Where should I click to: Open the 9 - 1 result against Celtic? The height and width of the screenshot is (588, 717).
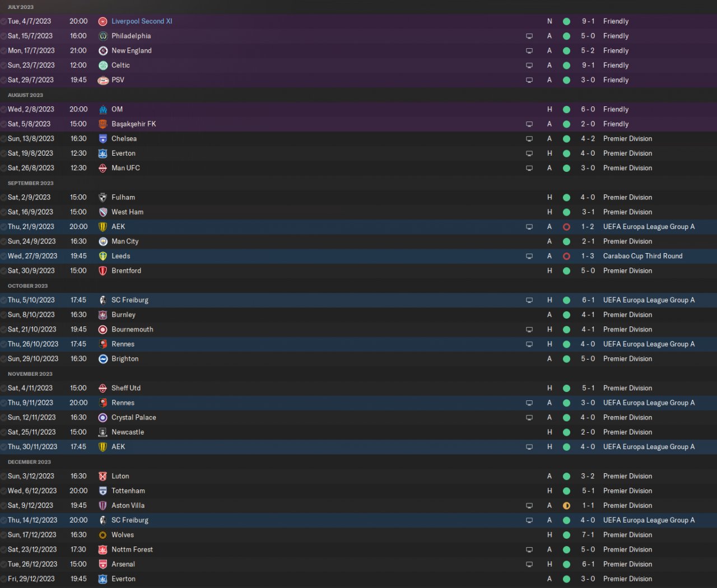point(588,66)
